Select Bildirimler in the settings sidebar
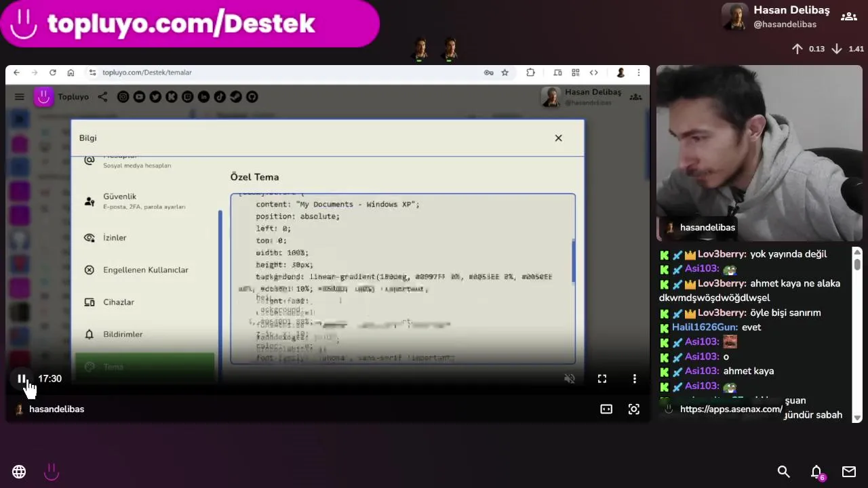This screenshot has width=868, height=488. click(x=144, y=334)
